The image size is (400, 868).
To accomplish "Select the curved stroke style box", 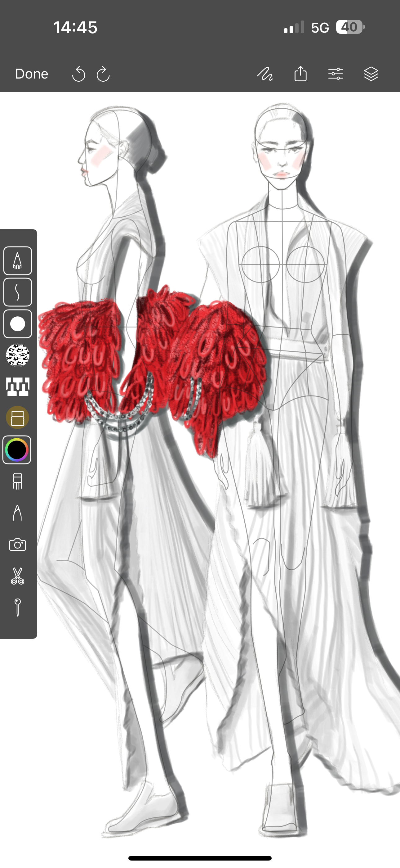I will (x=17, y=292).
